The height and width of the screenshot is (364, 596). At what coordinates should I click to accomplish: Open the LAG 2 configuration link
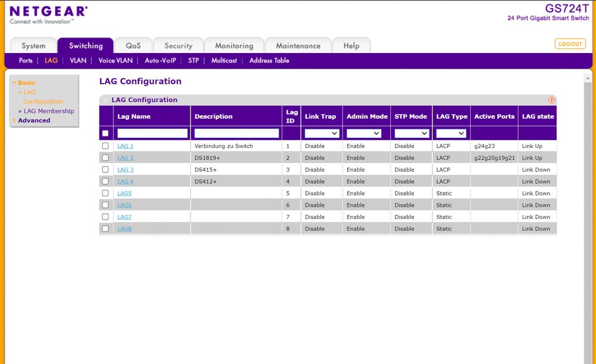pyautogui.click(x=125, y=158)
